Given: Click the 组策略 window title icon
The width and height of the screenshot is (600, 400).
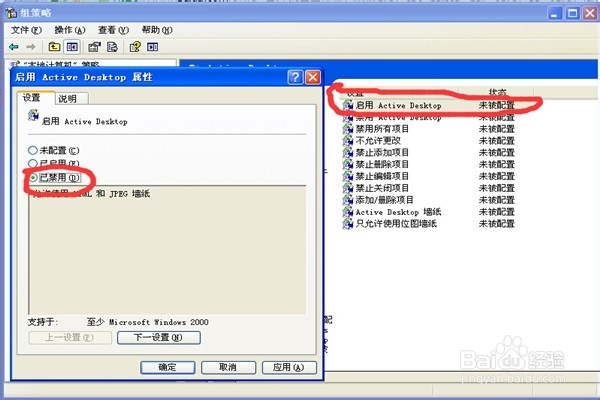Looking at the screenshot, I should [x=11, y=13].
